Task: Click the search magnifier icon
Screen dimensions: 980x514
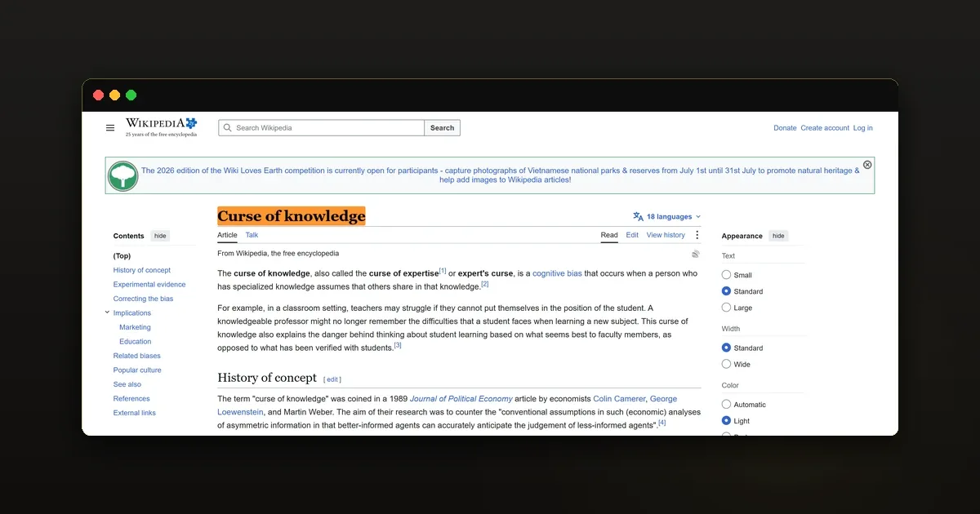Action: 228,128
